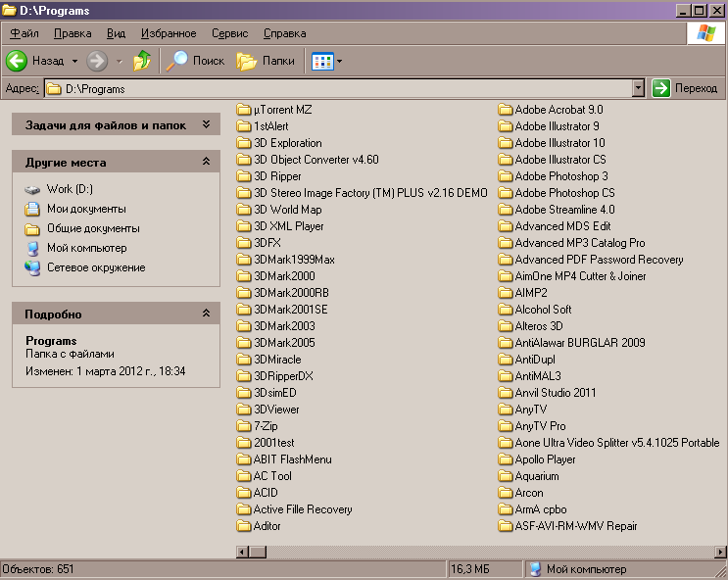Click the Views icon in toolbar
Image resolution: width=728 pixels, height=580 pixels.
pos(321,61)
